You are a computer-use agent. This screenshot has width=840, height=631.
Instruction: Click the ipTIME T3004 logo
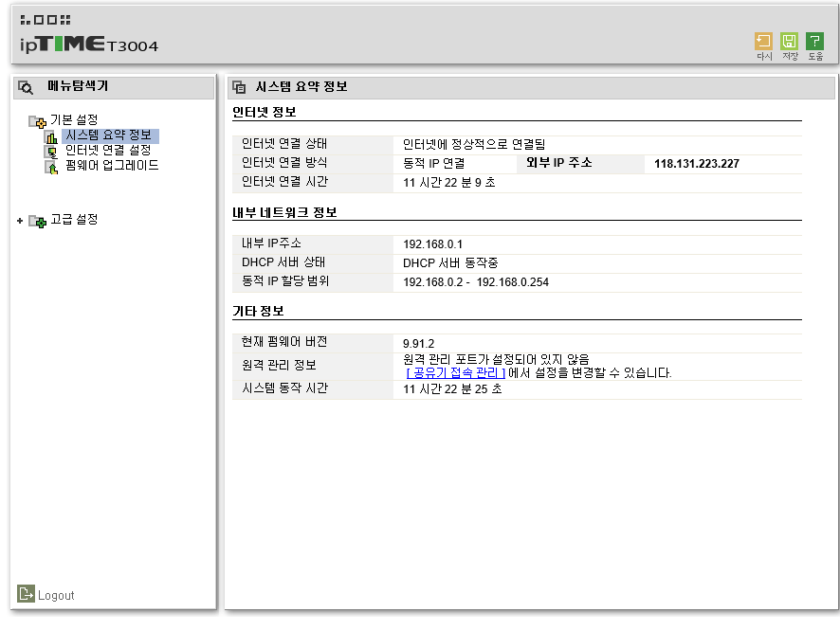pos(89,36)
